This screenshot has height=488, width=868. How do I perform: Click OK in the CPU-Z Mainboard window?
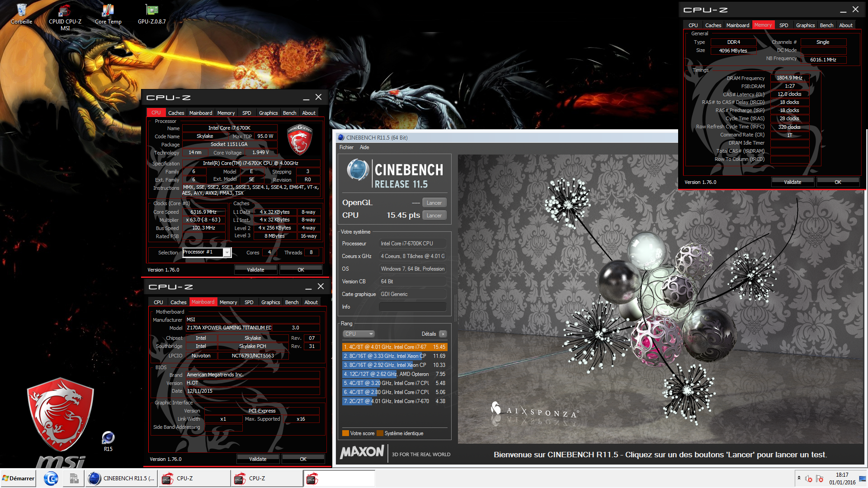[303, 459]
